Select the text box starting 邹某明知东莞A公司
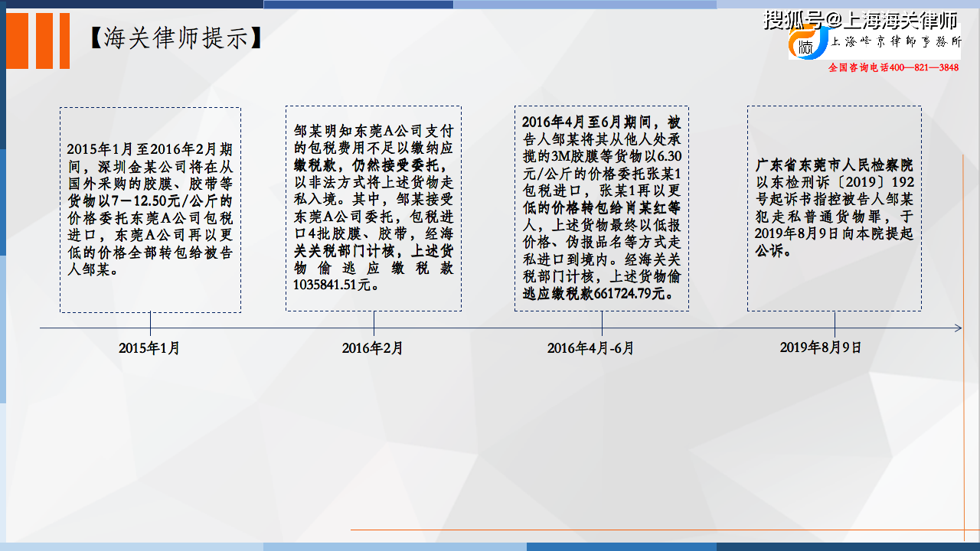 (x=374, y=208)
